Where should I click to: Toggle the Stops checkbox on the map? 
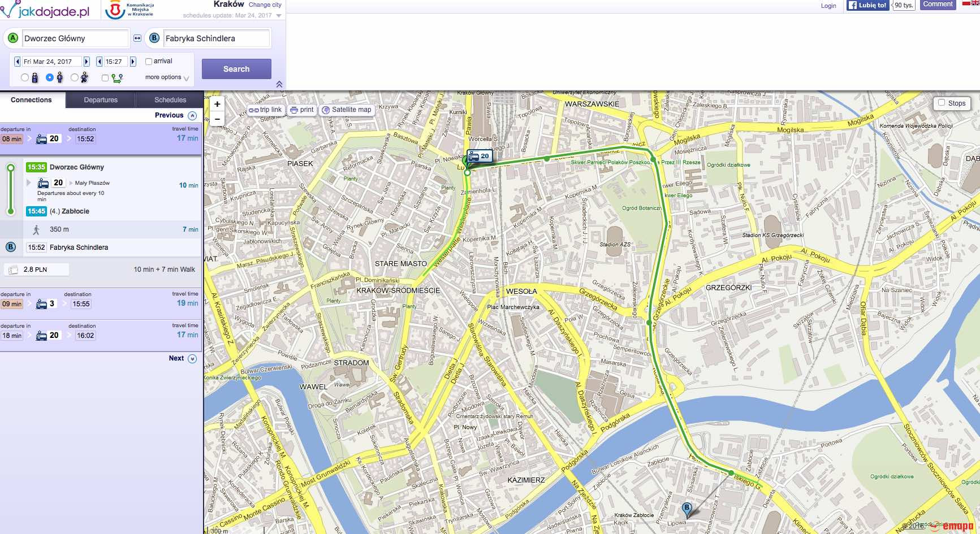(x=942, y=103)
